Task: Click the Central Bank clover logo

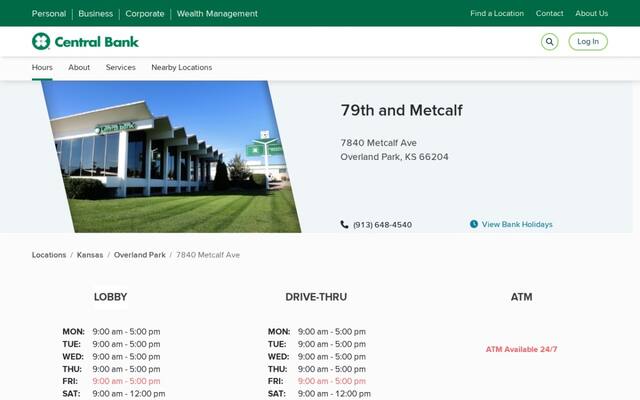Action: coord(41,41)
